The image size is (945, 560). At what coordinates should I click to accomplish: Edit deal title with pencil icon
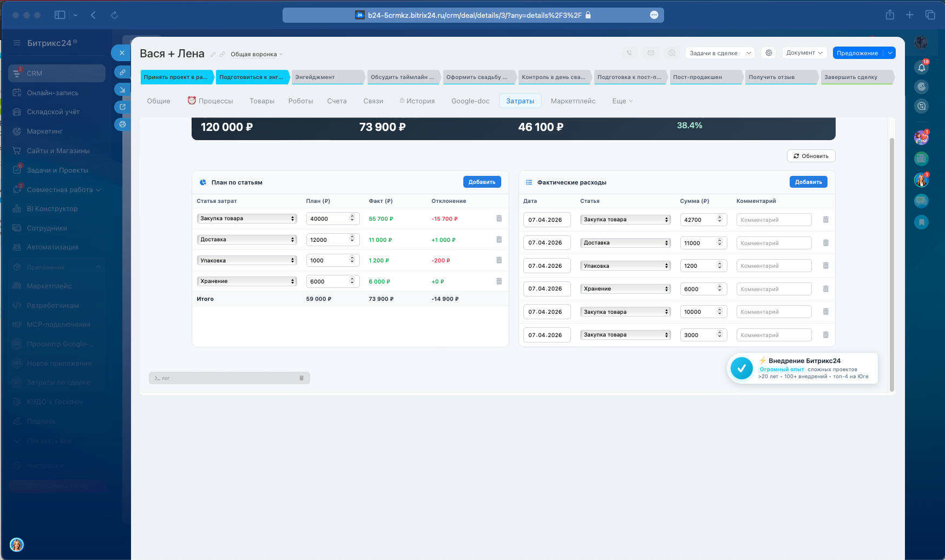213,55
